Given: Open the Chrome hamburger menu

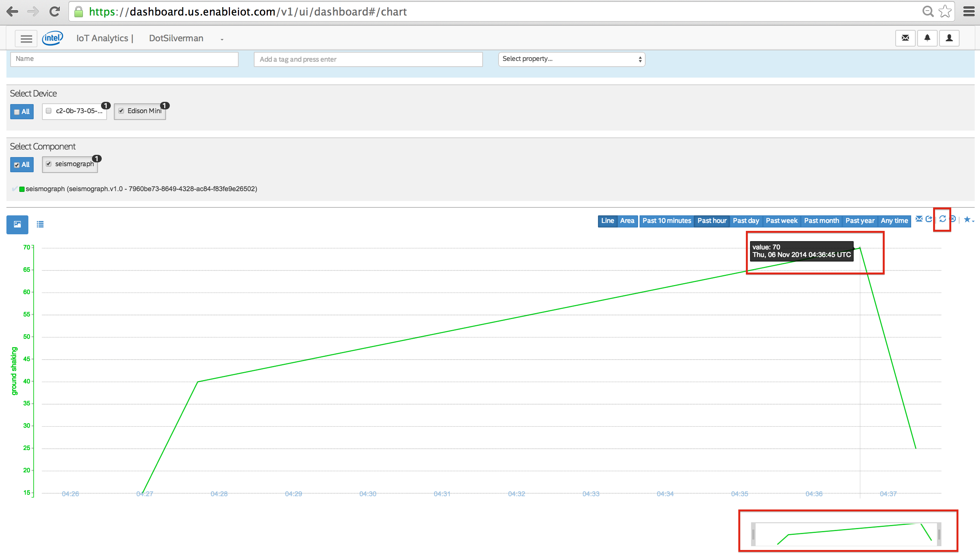Looking at the screenshot, I should [969, 12].
